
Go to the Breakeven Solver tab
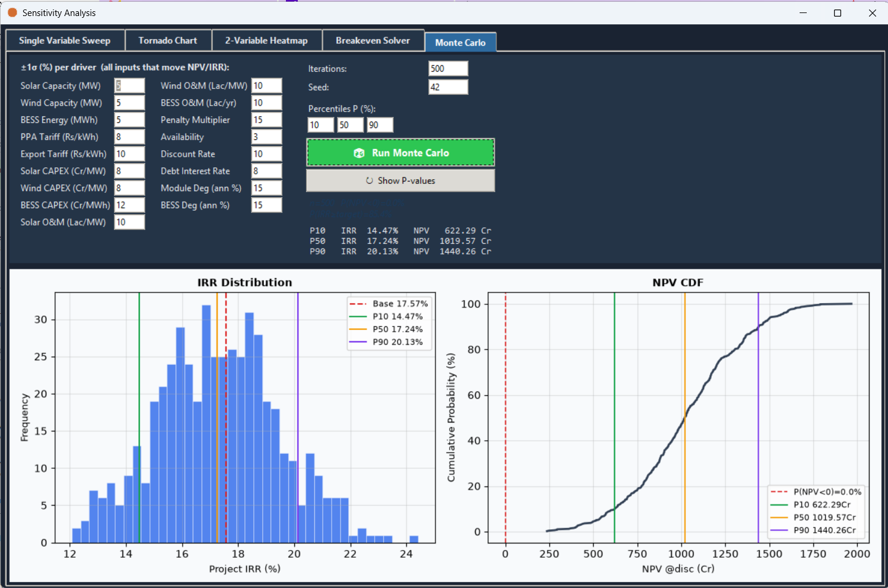tap(373, 40)
